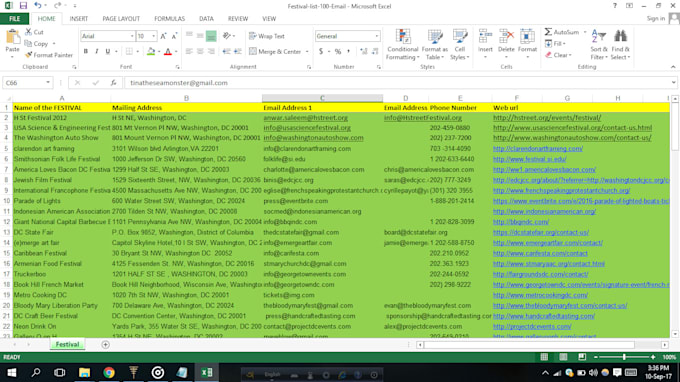Open the bbqindc.com link
680x382 pixels.
[521, 222]
